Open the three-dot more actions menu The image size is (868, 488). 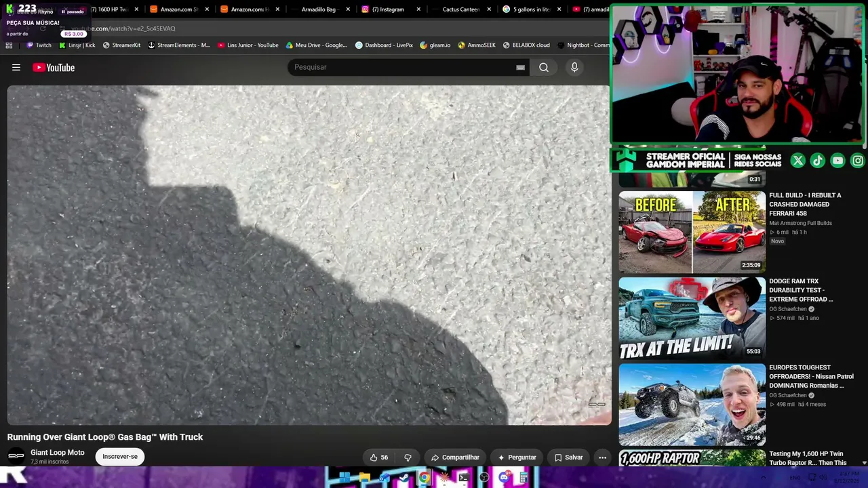[x=602, y=457]
